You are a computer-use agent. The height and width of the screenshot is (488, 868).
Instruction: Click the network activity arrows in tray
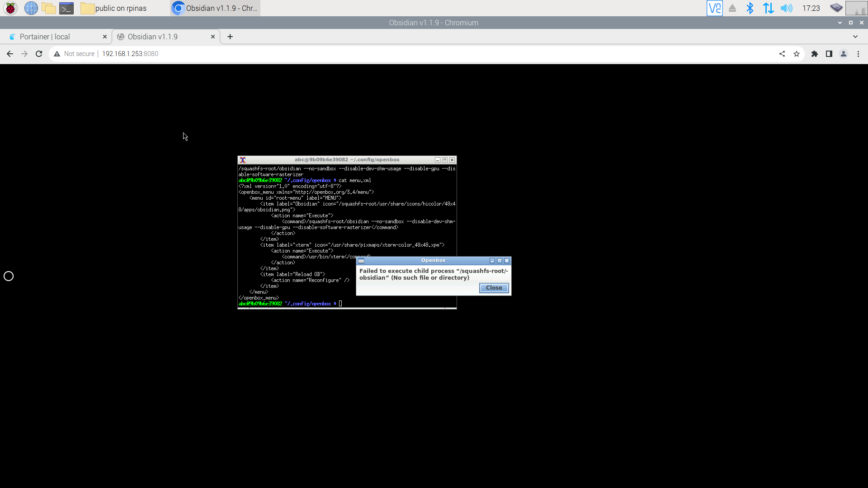point(769,8)
